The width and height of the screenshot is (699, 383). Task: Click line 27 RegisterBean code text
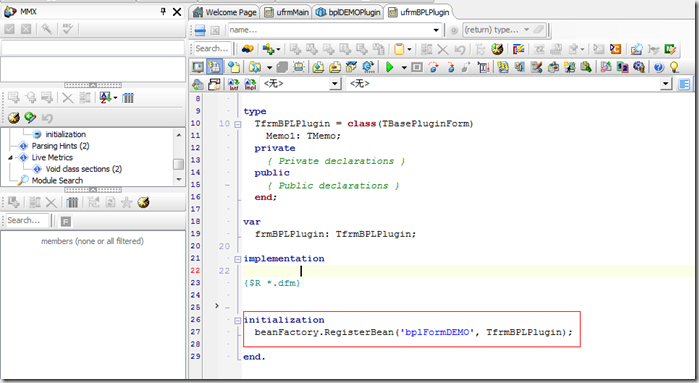(413, 332)
